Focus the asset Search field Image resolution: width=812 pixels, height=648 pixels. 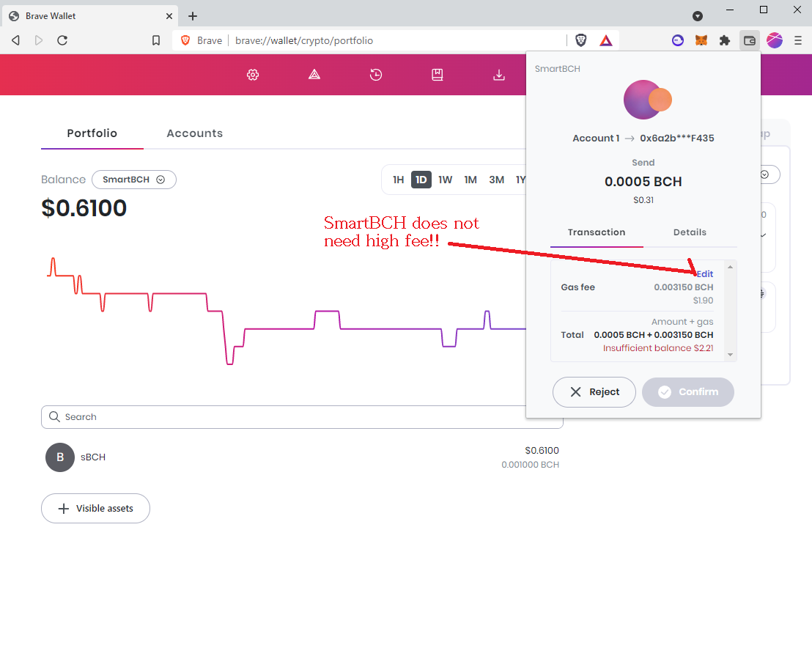[302, 417]
